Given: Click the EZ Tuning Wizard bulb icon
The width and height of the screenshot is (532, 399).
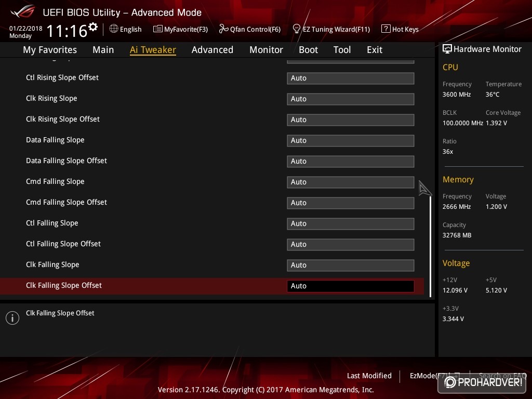Looking at the screenshot, I should (x=296, y=29).
